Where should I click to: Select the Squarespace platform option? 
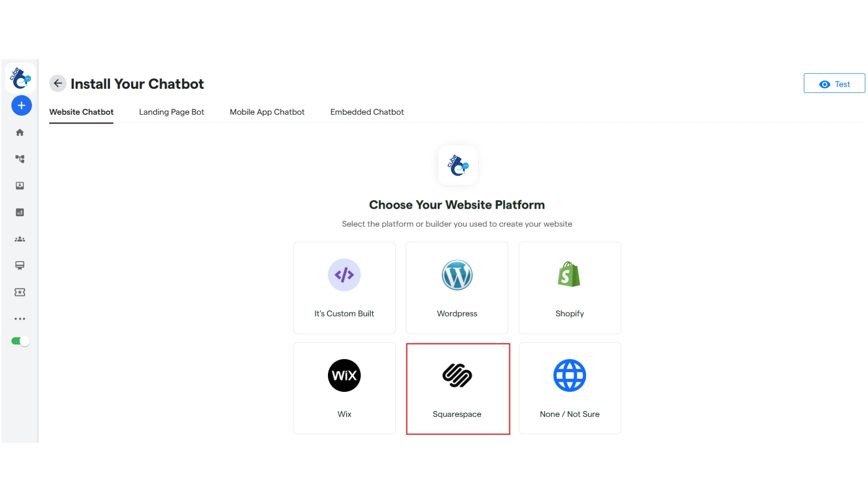(457, 389)
